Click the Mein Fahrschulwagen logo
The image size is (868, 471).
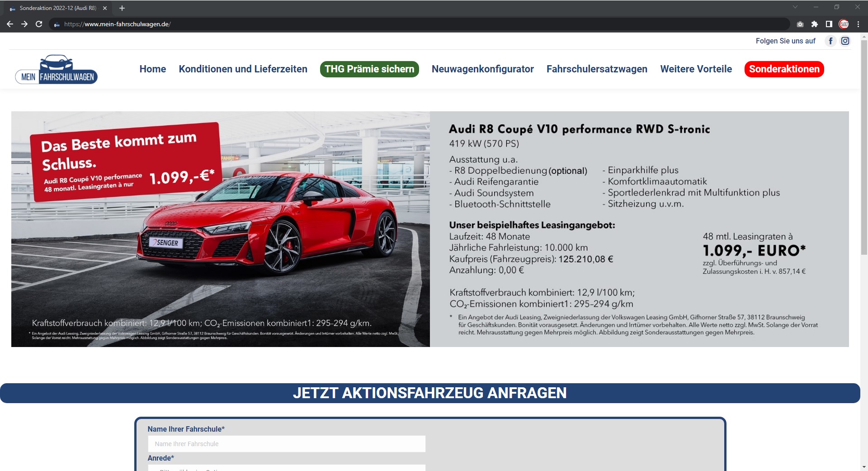57,69
